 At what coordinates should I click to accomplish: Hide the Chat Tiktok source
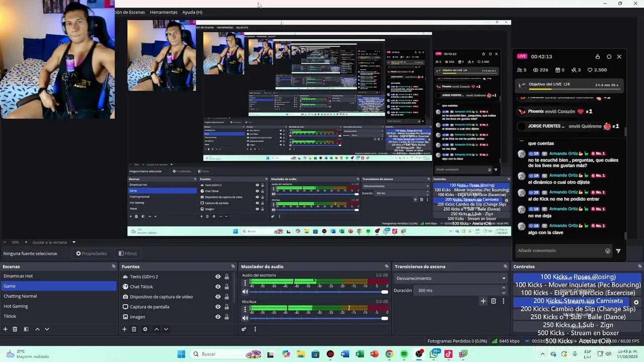pyautogui.click(x=218, y=287)
